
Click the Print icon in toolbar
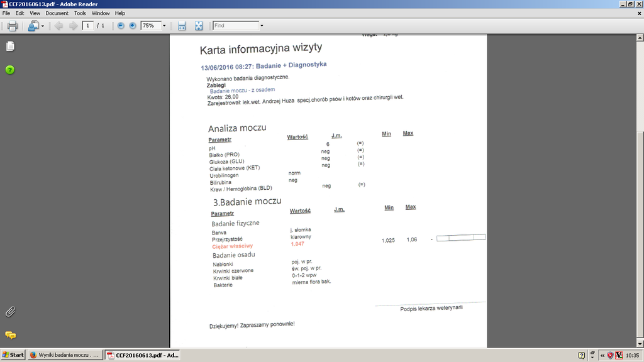point(12,26)
